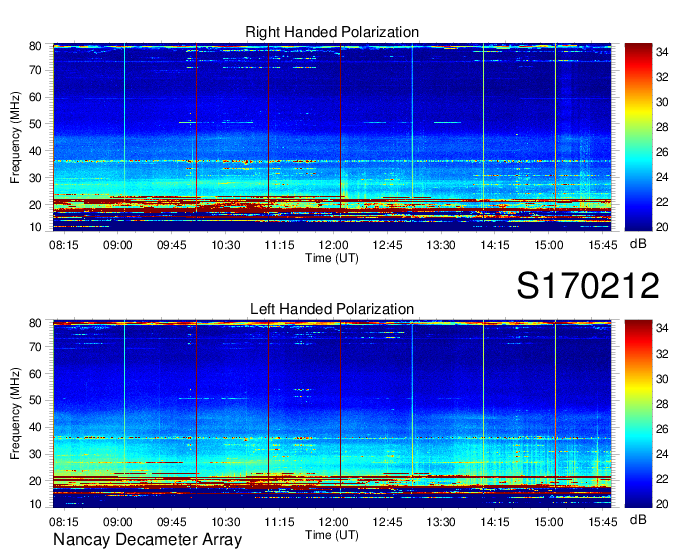The width and height of the screenshot is (680, 552).
Task: Click the 10:30 tick on lower time axis
Action: (226, 522)
